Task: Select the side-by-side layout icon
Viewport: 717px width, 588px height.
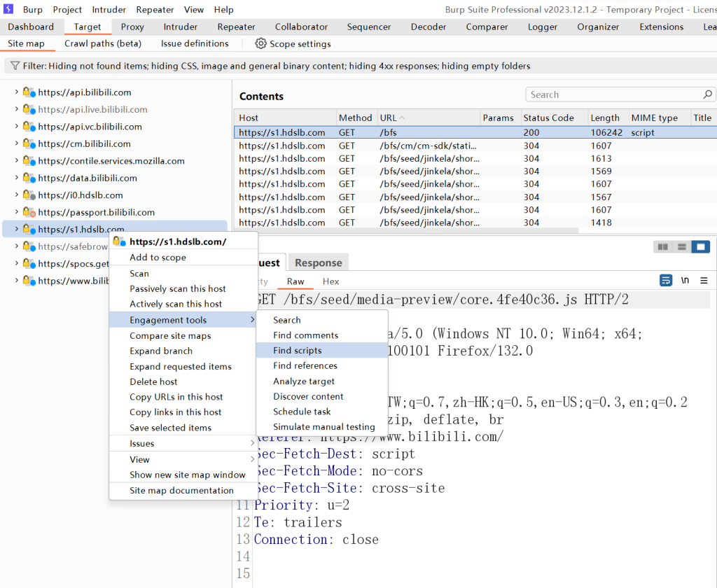Action: [x=662, y=247]
